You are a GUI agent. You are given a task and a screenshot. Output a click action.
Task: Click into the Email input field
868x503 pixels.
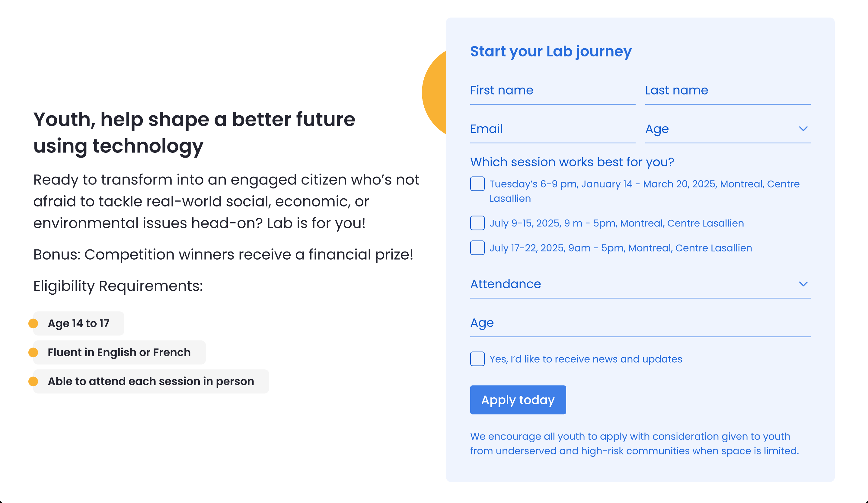click(553, 129)
